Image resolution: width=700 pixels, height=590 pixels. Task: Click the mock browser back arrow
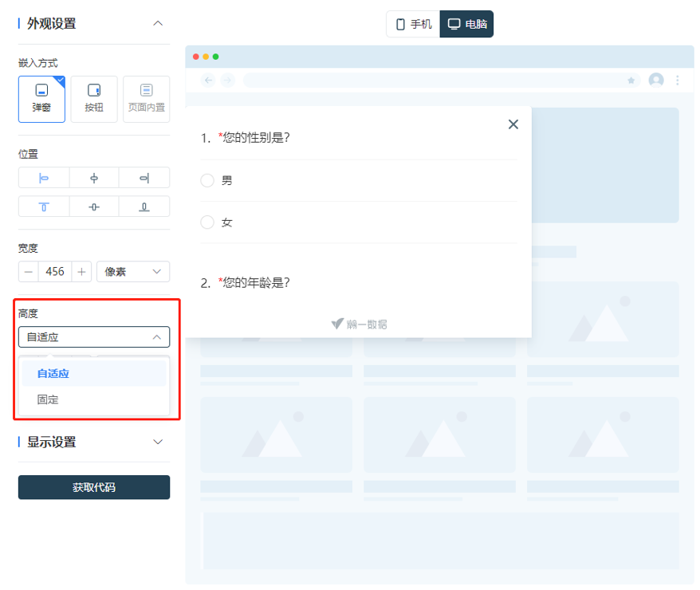[x=208, y=81]
